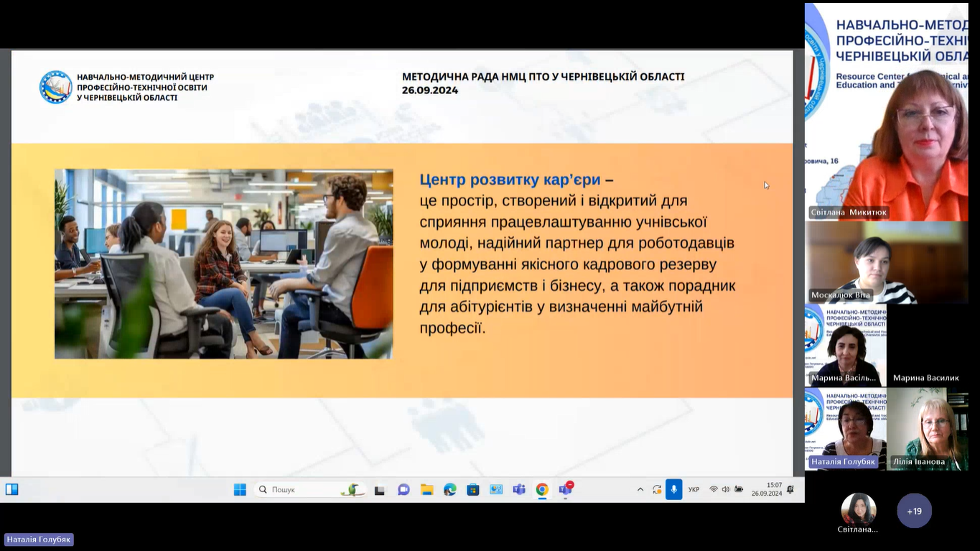Screen dimensions: 980x551
Task: Show the +19 additional participants
Action: [914, 511]
